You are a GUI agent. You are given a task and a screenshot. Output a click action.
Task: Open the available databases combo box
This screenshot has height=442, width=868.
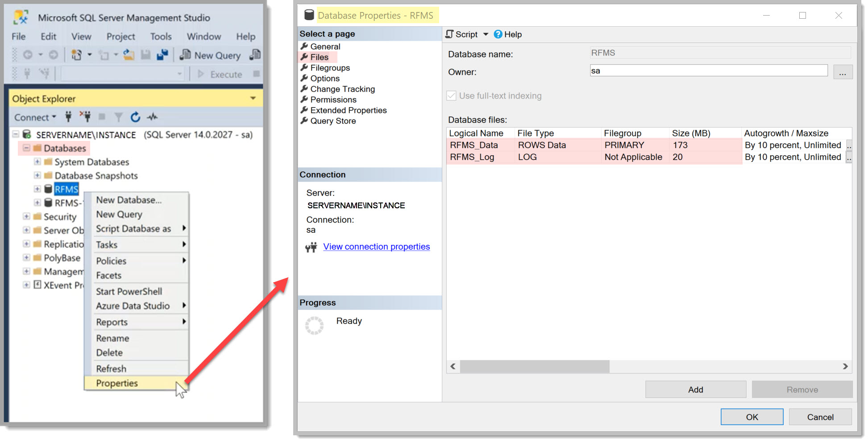[122, 74]
